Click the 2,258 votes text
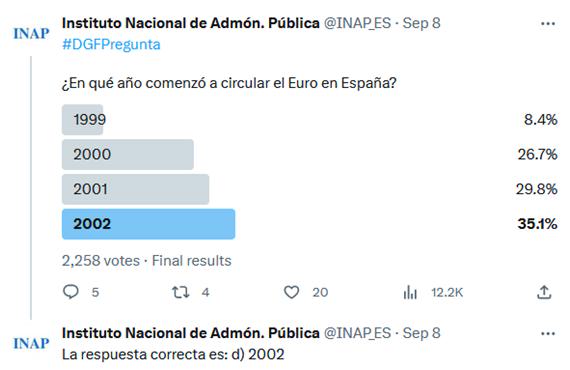This screenshot has width=570, height=370. pyautogui.click(x=101, y=261)
